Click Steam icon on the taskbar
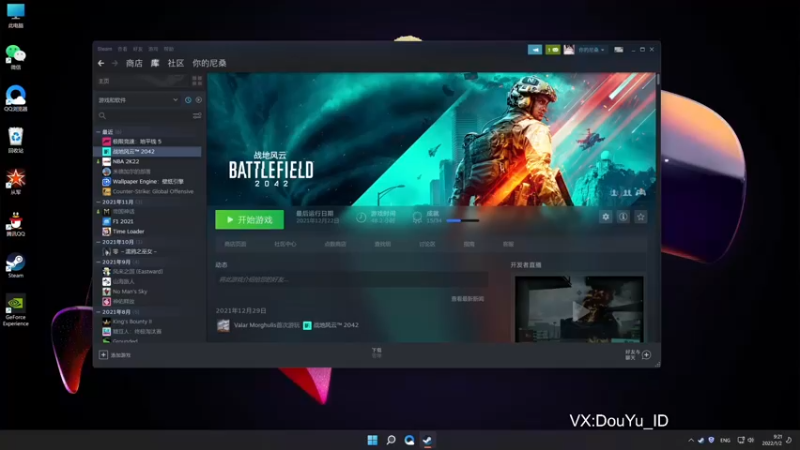 pos(428,440)
